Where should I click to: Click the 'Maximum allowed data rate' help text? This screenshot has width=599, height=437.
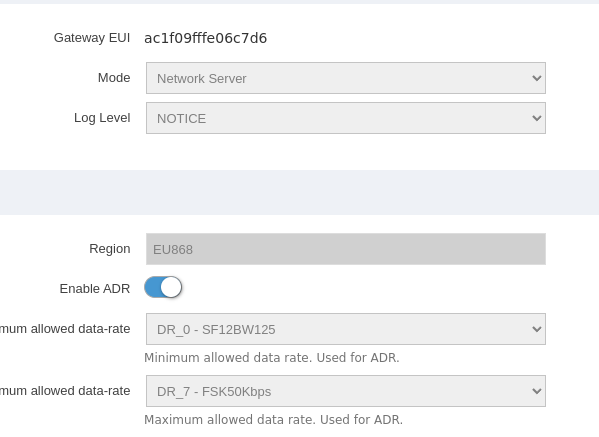tap(274, 420)
